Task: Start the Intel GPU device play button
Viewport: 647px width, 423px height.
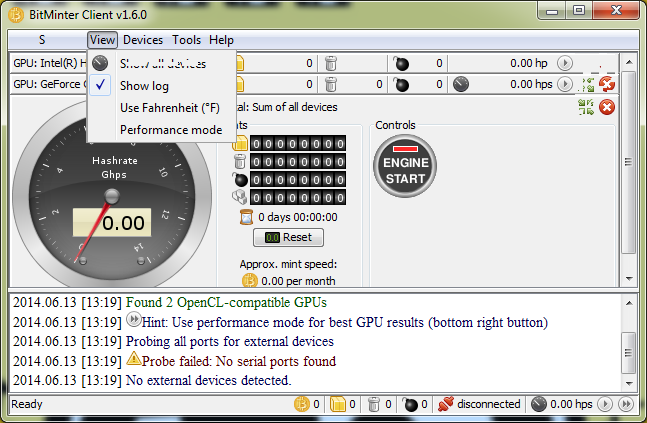Action: (565, 63)
